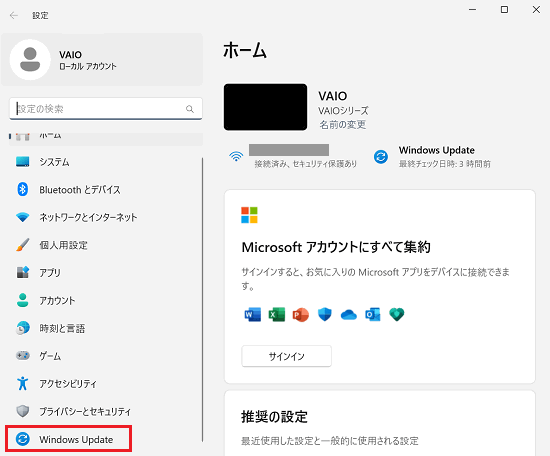Click the ゲーム controller icon
Image resolution: width=550 pixels, height=456 pixels.
tap(23, 356)
